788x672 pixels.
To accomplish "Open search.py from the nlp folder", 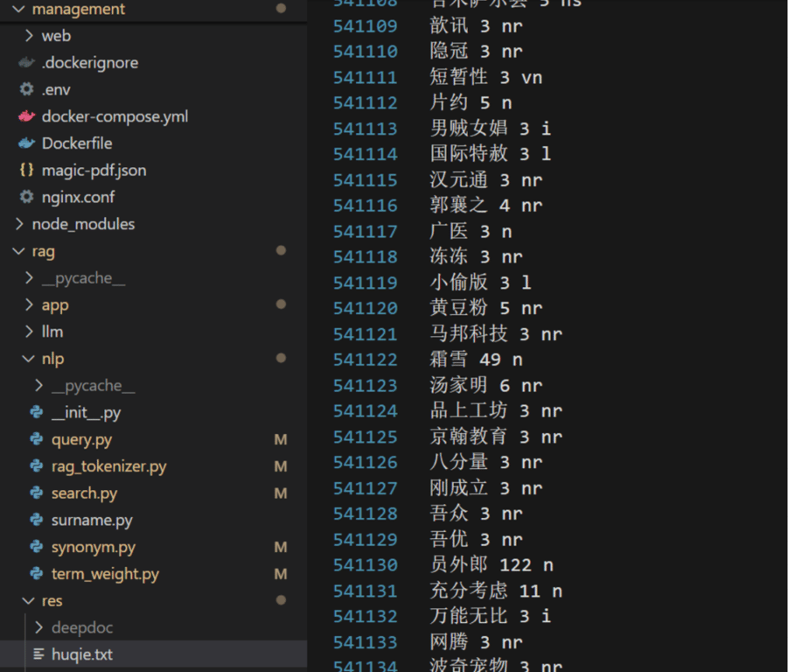I will [x=84, y=493].
